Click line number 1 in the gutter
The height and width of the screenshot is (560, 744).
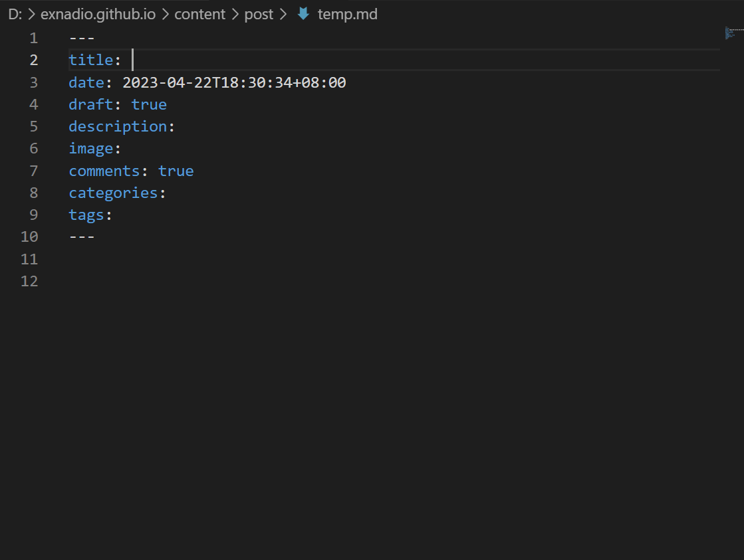point(34,38)
